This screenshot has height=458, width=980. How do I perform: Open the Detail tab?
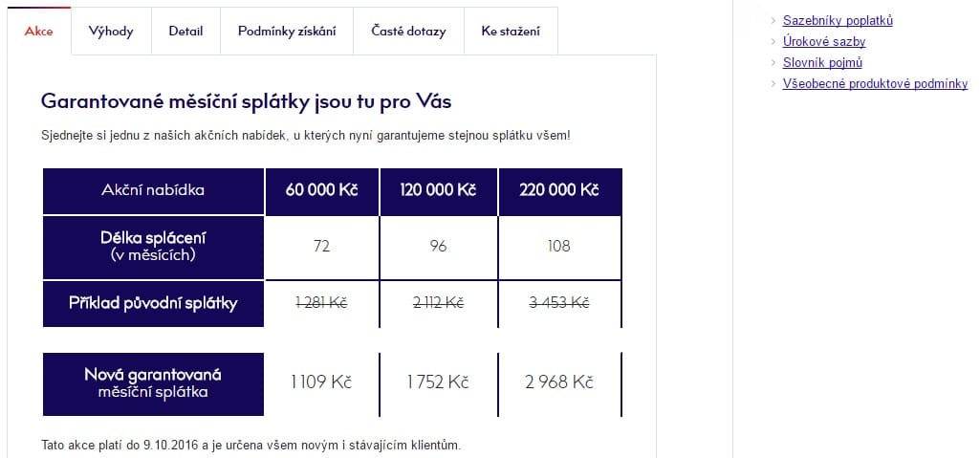(185, 32)
